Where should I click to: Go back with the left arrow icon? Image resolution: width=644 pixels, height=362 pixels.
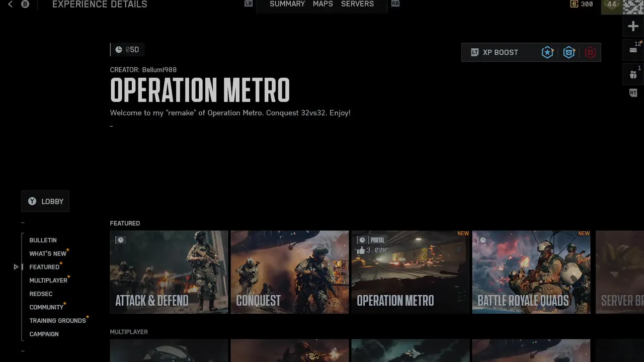10,5
